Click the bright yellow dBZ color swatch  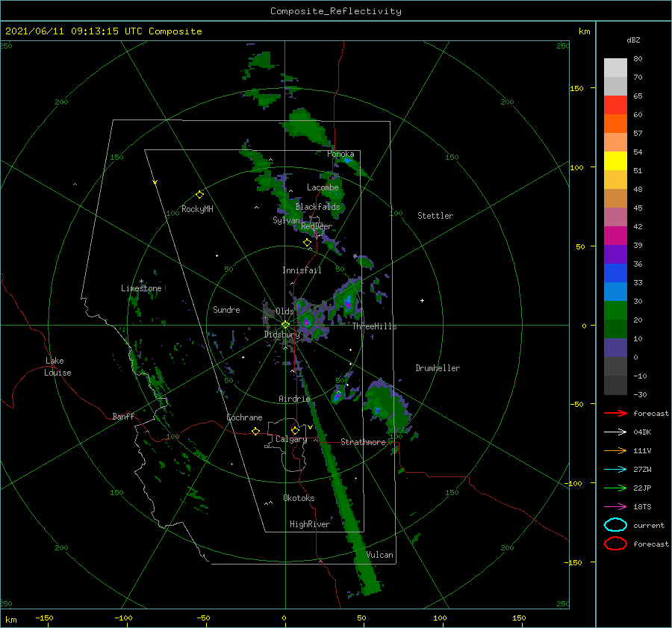tap(615, 161)
